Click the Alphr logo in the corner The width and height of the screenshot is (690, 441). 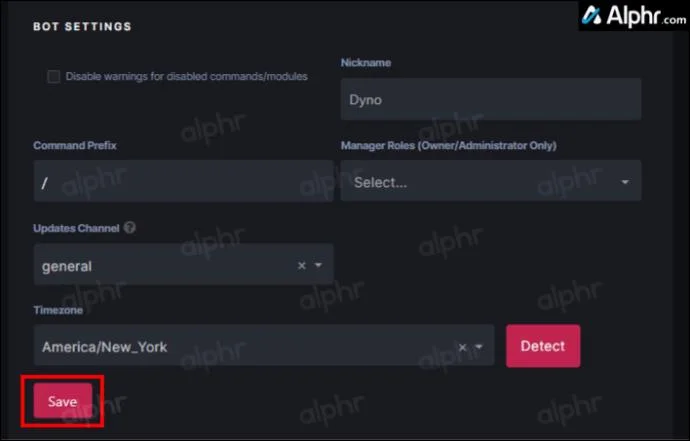(633, 17)
